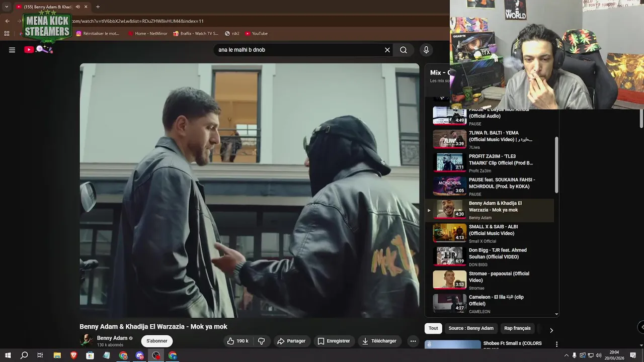
Task: Open the Benny Adam channel avatar
Action: 86,340
